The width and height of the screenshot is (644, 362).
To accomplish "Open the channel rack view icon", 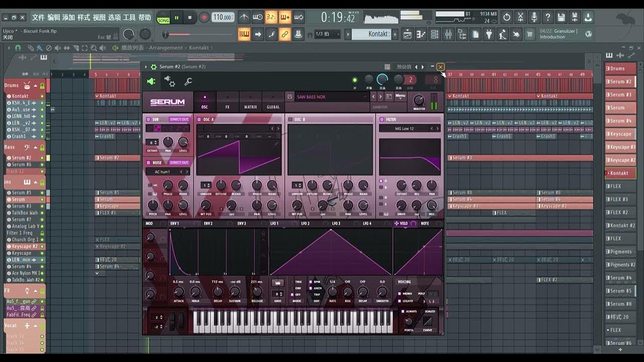I will 434,34.
